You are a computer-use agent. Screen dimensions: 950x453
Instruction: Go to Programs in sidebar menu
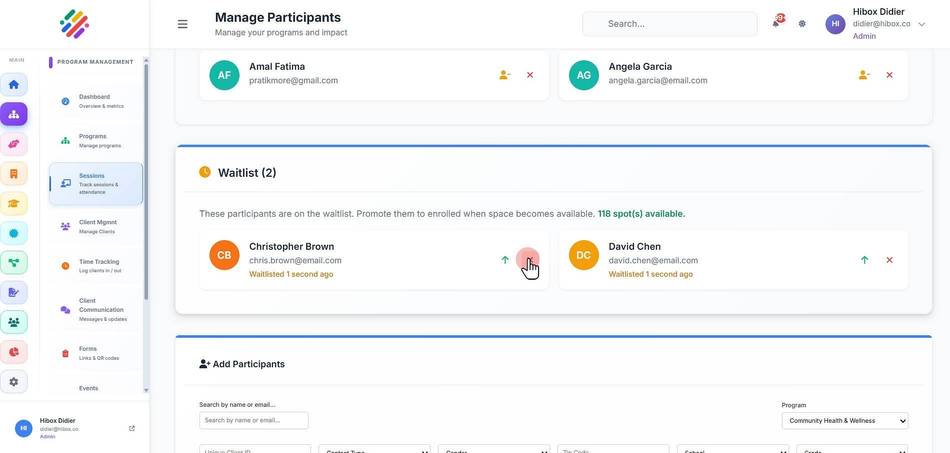pos(95,141)
